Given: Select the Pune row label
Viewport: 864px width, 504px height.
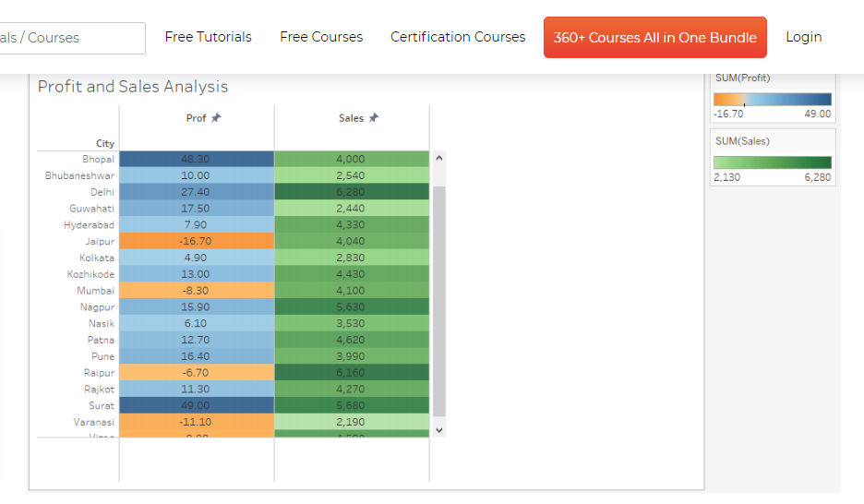Looking at the screenshot, I should click(x=103, y=356).
